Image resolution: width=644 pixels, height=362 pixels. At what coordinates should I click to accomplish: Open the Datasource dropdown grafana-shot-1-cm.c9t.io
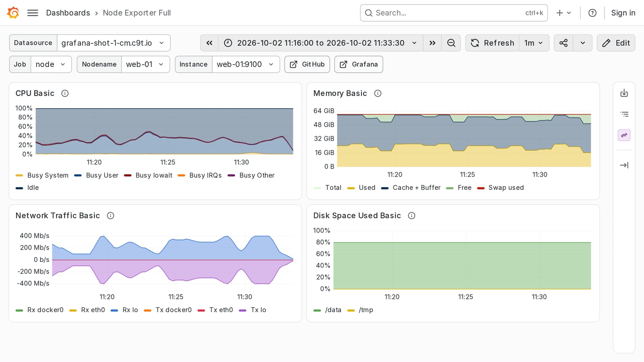click(x=114, y=43)
